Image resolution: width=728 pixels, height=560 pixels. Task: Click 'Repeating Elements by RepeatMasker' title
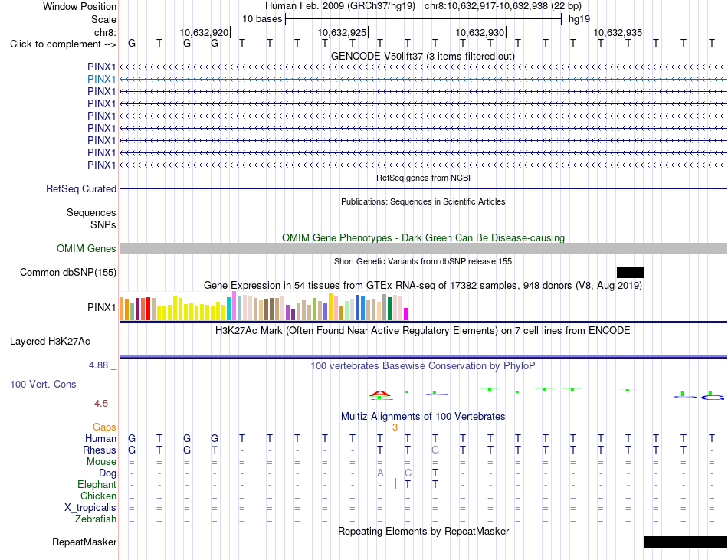pyautogui.click(x=424, y=531)
